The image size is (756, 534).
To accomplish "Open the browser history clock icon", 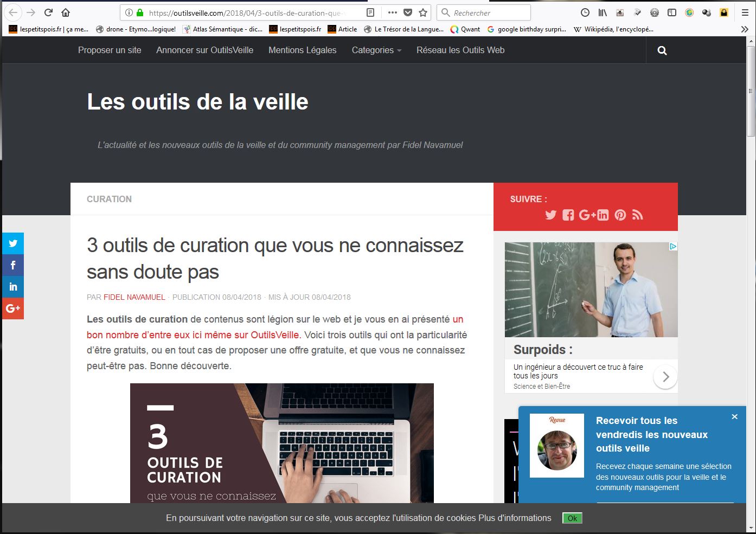I will point(585,12).
